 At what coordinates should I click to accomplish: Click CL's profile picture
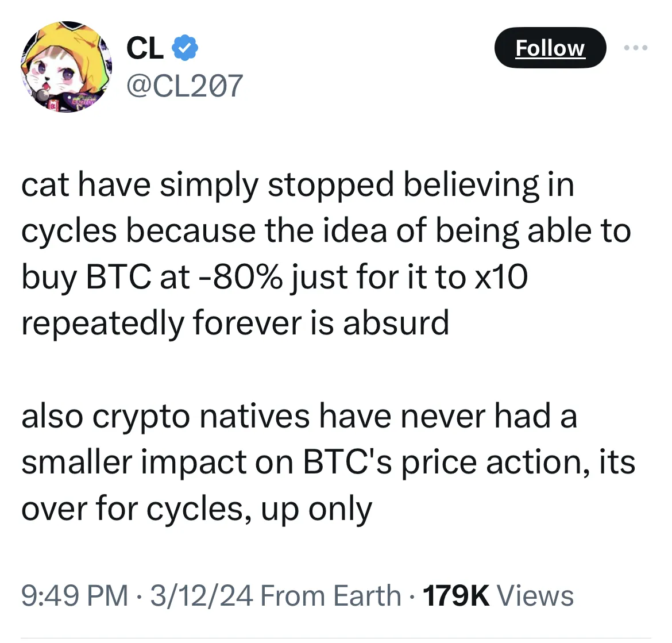67,67
